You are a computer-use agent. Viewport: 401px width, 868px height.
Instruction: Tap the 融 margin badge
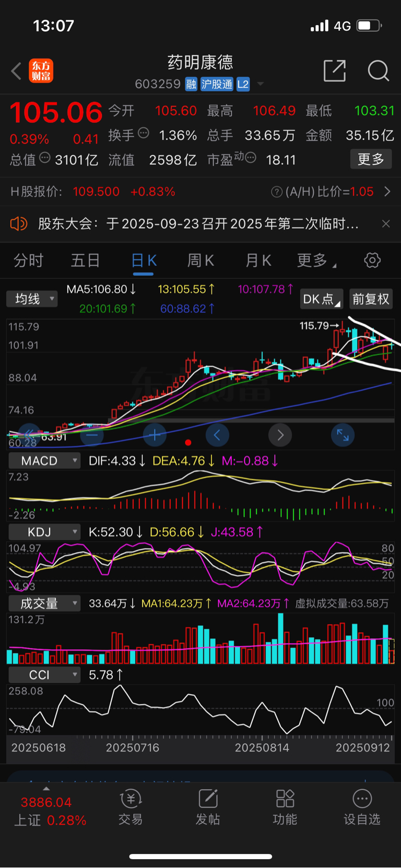191,84
